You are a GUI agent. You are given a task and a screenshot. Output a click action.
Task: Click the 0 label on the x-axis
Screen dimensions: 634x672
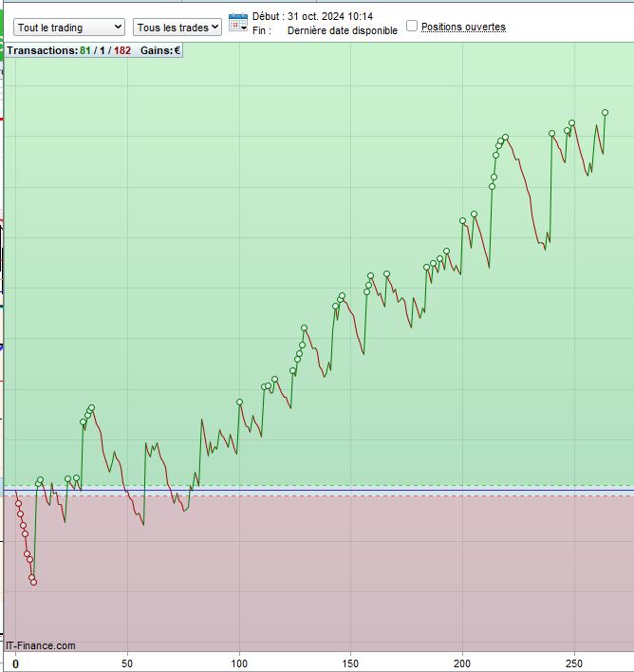pyautogui.click(x=16, y=663)
